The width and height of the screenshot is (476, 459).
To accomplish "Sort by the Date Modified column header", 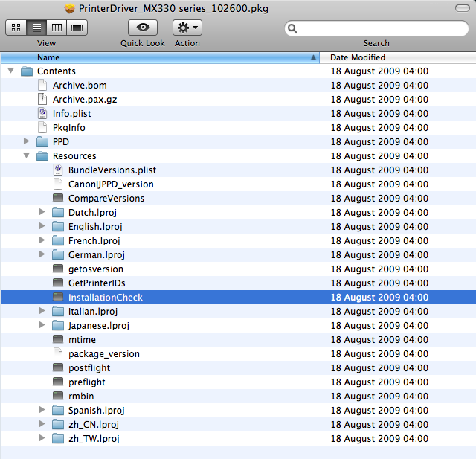I will click(387, 57).
